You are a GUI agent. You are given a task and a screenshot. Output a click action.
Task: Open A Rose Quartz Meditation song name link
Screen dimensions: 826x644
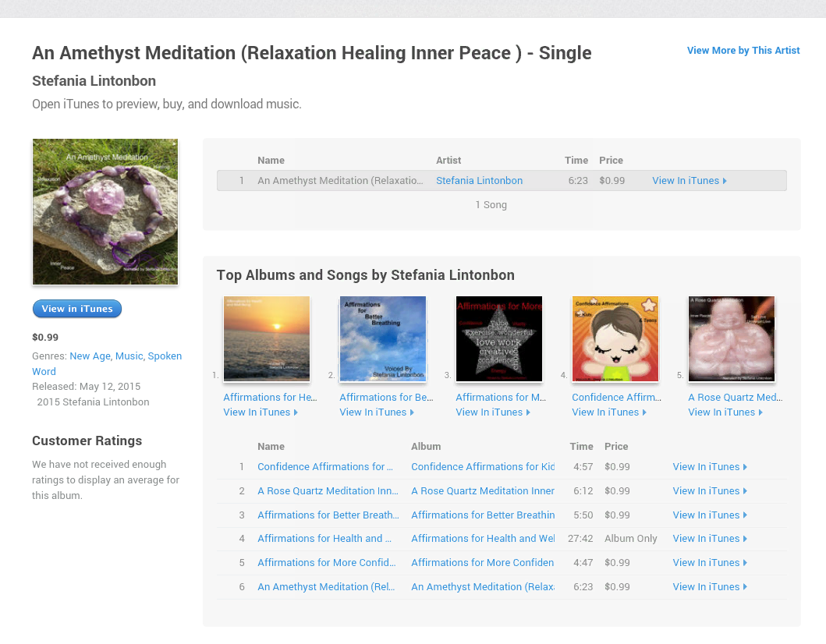click(x=327, y=491)
